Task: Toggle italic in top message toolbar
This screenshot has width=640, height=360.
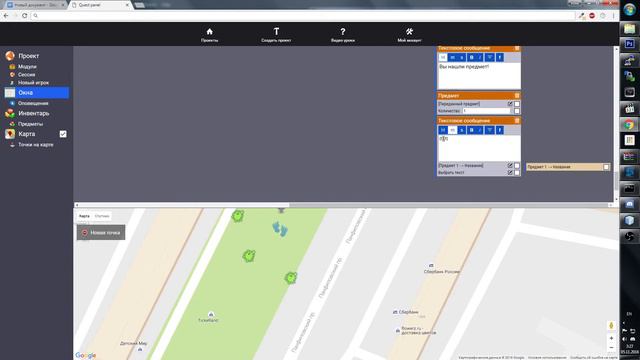Action: click(x=480, y=58)
